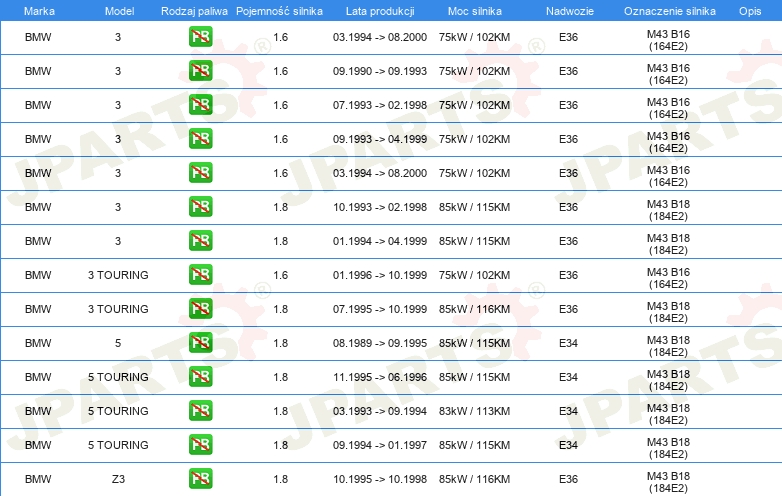
Task: Select date range 11.1995 -> 06.1996
Action: [x=380, y=377]
